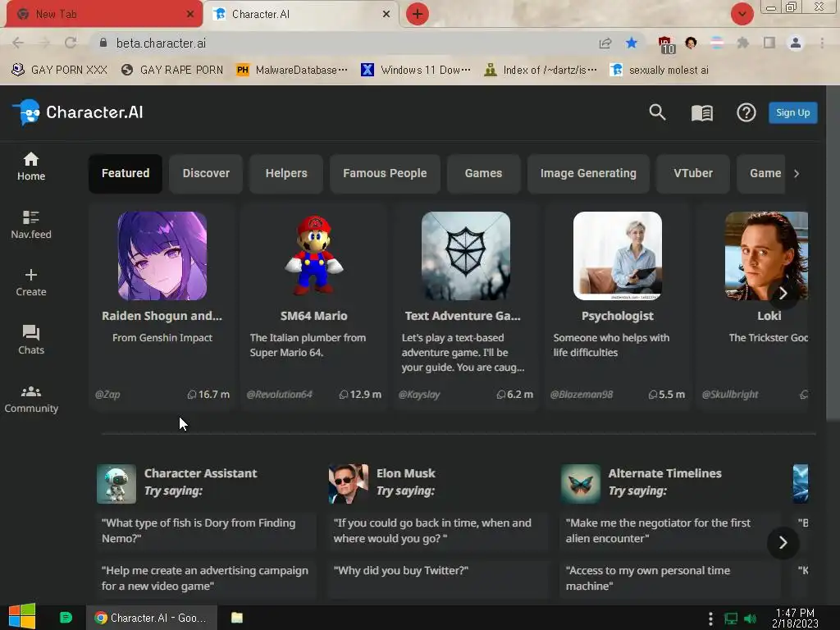Open the Raiden Shogun character thumbnail
This screenshot has width=840, height=630.
[x=162, y=256]
